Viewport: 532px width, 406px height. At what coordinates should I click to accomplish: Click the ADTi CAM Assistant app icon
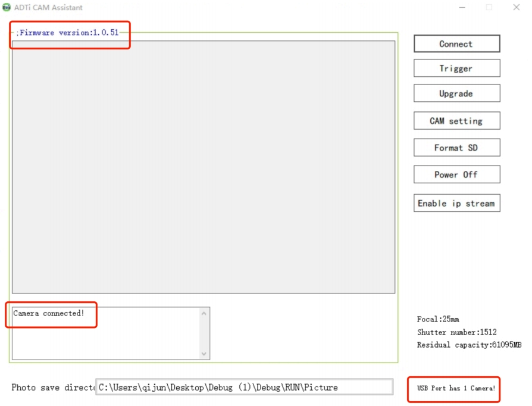[x=7, y=8]
